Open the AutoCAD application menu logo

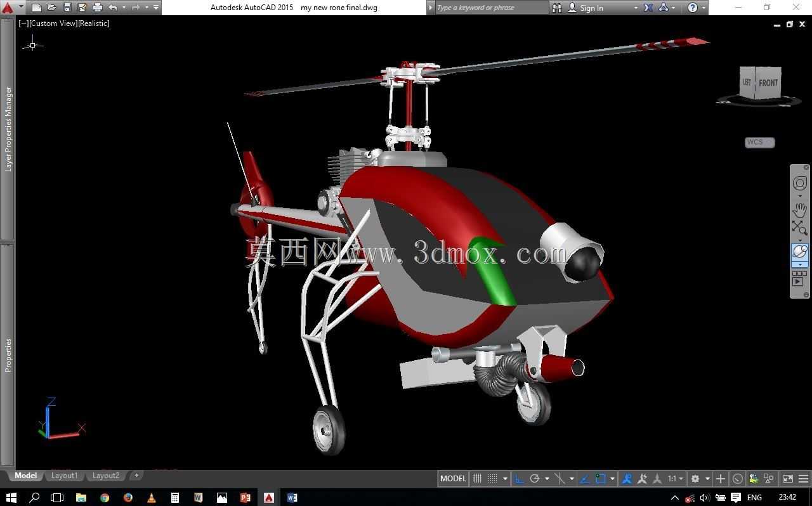[7, 8]
